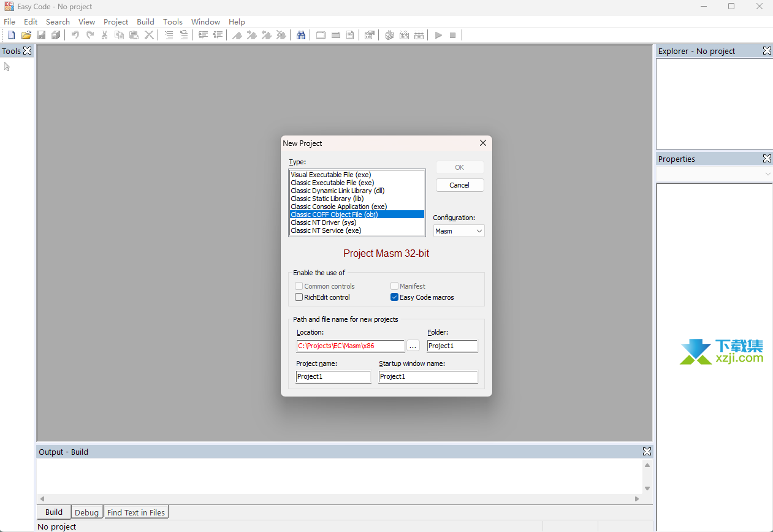Click the Indent lines toolbar icon
The height and width of the screenshot is (532, 773).
coord(203,35)
